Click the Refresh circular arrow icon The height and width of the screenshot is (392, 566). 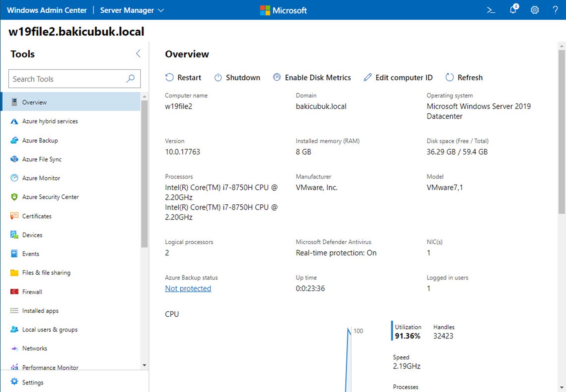tap(449, 77)
